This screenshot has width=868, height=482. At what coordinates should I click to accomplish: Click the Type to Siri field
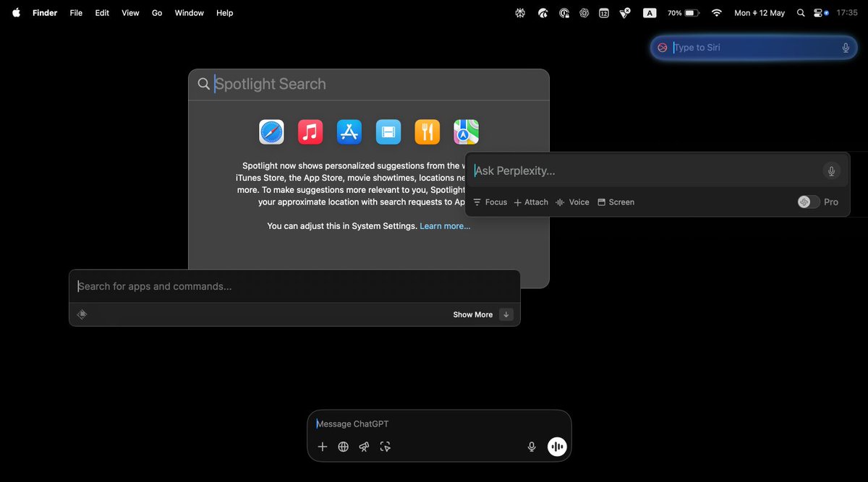pyautogui.click(x=754, y=48)
